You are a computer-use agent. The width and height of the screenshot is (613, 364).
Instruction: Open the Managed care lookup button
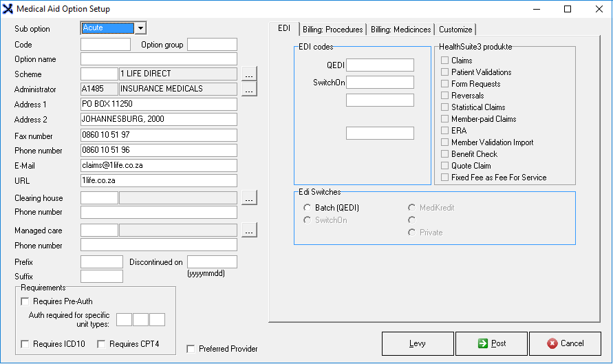(248, 231)
